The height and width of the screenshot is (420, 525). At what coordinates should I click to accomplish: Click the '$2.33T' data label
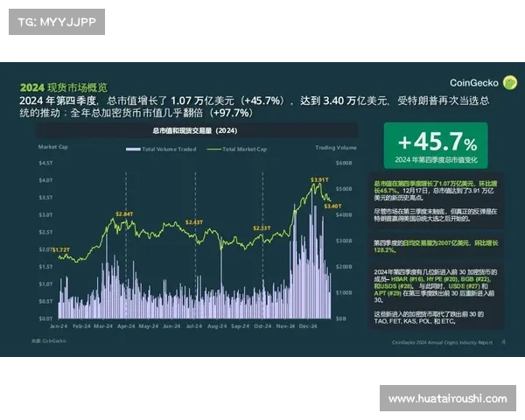point(262,228)
